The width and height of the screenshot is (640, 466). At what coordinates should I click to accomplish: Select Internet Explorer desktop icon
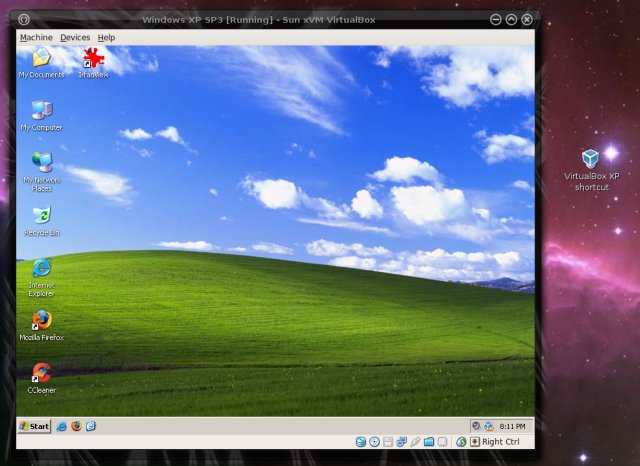click(x=42, y=277)
